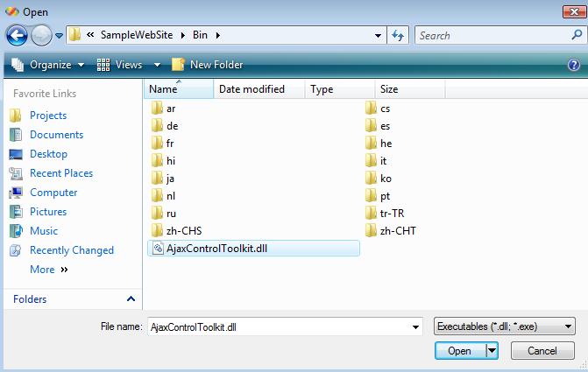Viewport: 588px width, 372px height.
Task: Expand the arrow after SampleWebSite
Action: click(x=183, y=36)
